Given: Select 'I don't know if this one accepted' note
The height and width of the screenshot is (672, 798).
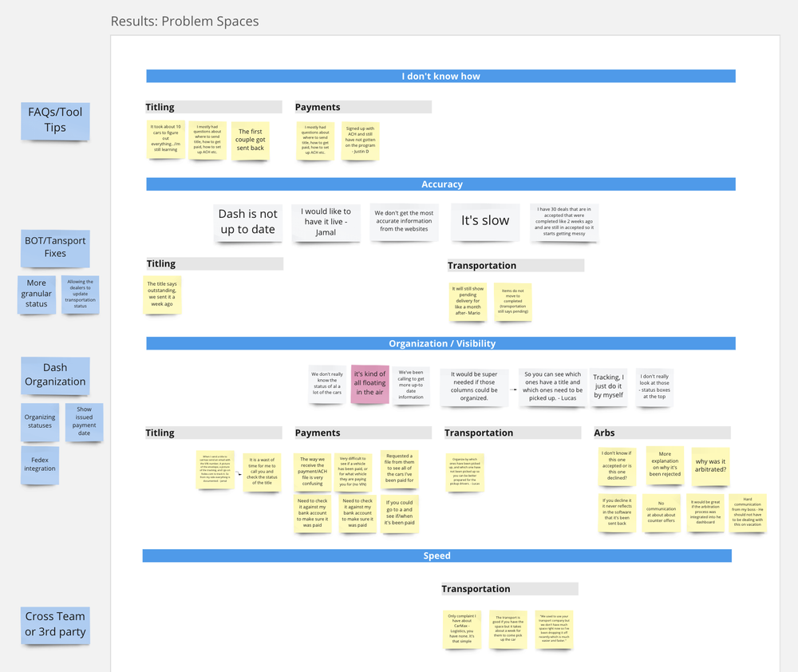Looking at the screenshot, I should click(x=618, y=466).
